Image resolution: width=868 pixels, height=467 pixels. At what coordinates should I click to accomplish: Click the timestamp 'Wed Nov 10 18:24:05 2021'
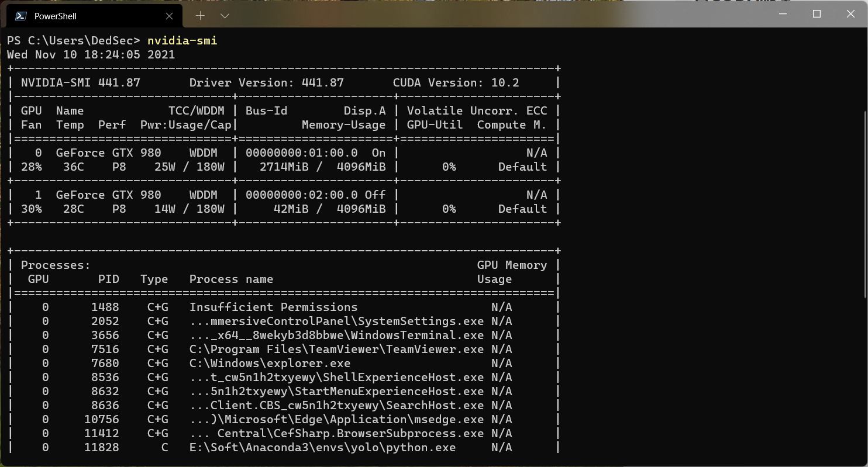(x=91, y=55)
